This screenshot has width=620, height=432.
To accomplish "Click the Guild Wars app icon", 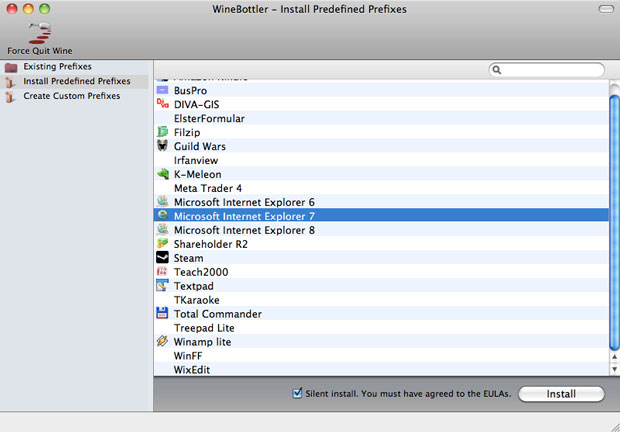I will (x=163, y=145).
